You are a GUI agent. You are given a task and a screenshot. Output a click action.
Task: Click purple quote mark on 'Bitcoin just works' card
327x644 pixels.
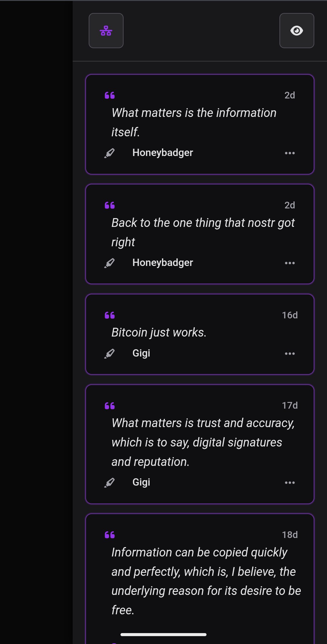(110, 315)
